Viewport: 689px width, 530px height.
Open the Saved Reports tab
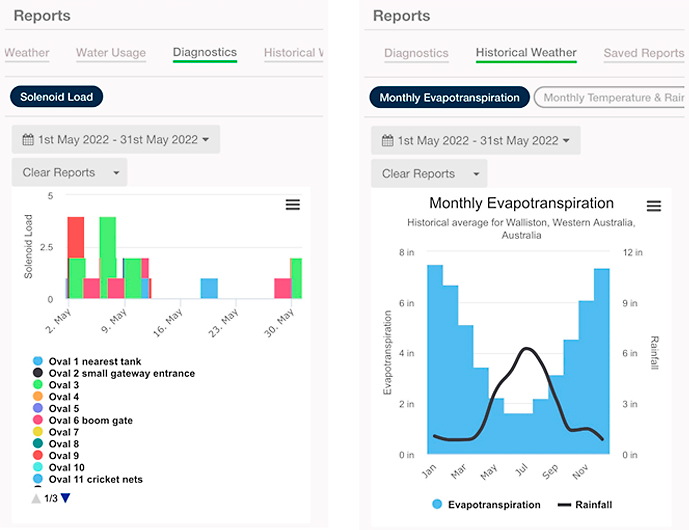pos(643,54)
